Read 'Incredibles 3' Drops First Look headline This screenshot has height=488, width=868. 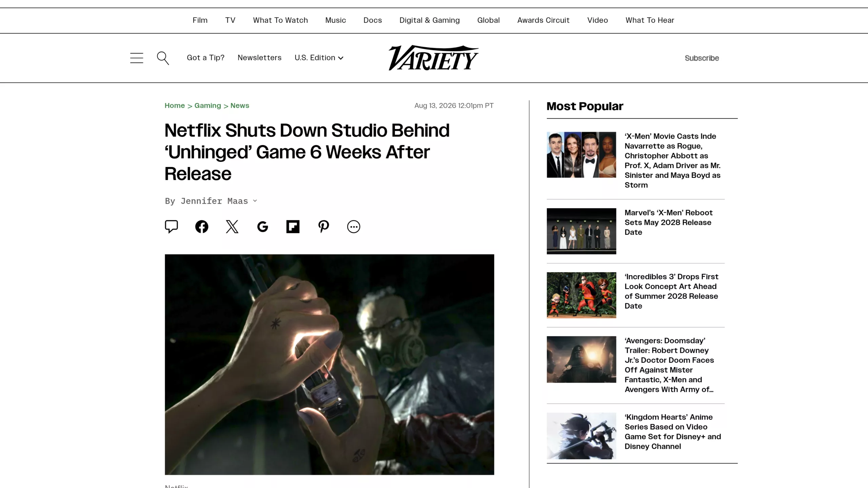point(671,291)
